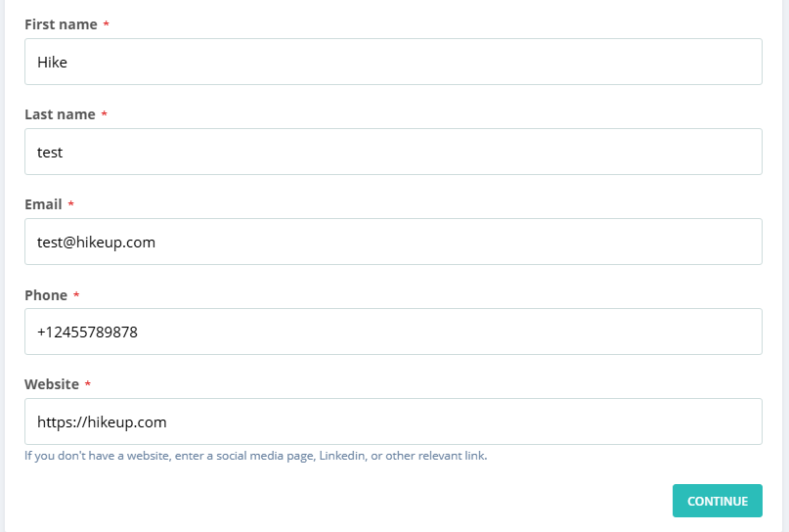Focus the Last name text box
The width and height of the screenshot is (789, 532).
tap(393, 152)
